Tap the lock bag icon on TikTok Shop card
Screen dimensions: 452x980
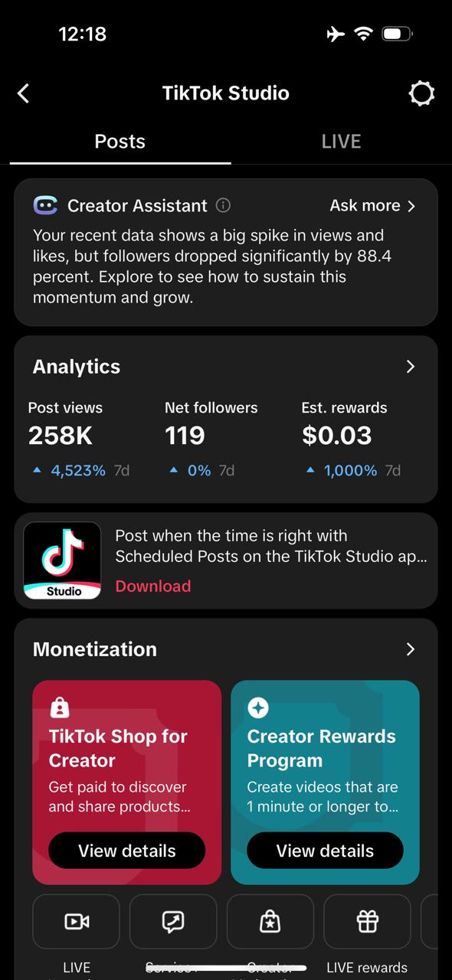(x=59, y=708)
